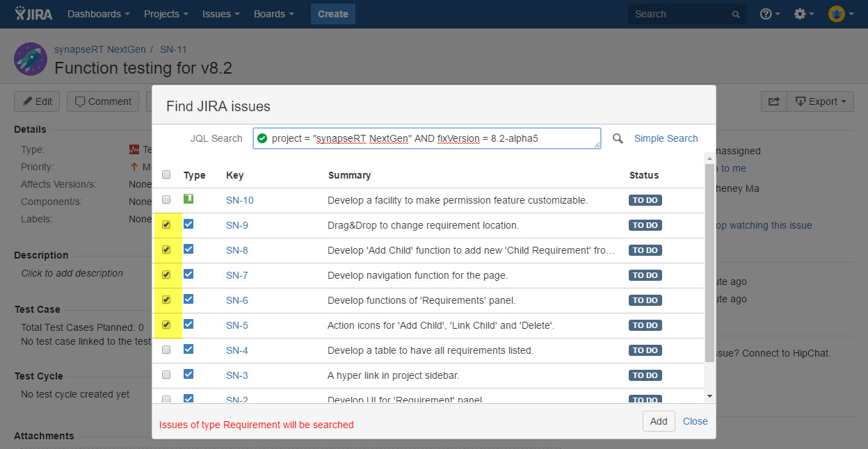
Task: Check the SN-4 row checkbox
Action: pos(166,350)
